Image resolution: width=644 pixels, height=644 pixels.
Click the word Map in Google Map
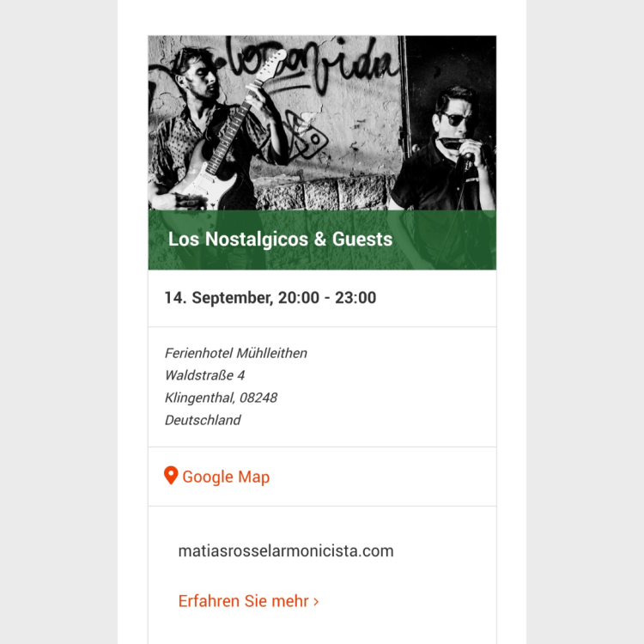click(x=254, y=477)
